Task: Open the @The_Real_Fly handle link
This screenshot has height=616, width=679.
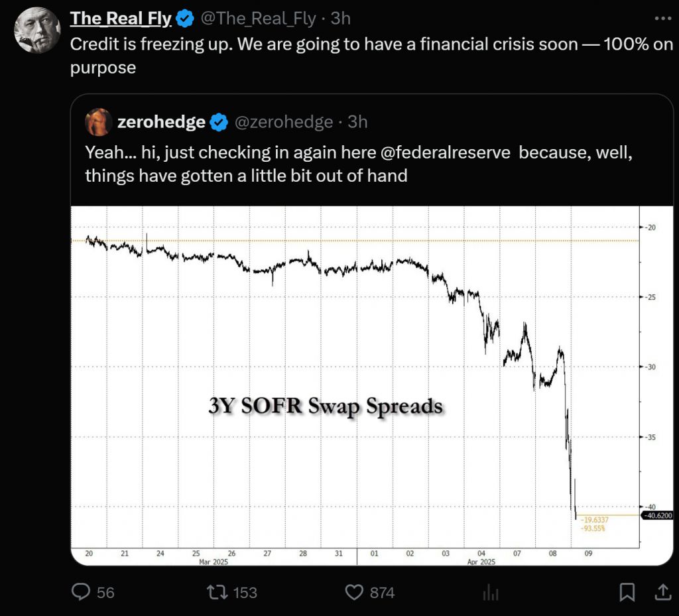Action: pyautogui.click(x=258, y=19)
